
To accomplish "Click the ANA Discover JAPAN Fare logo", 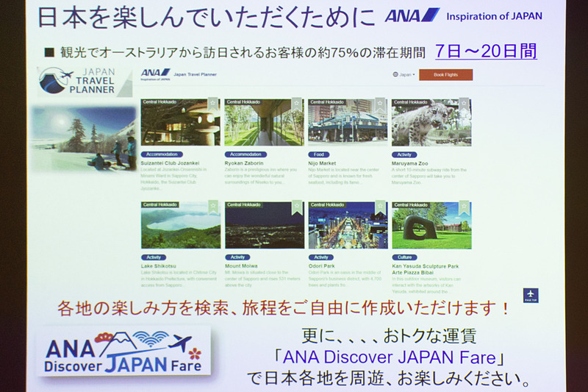I will 123,351.
